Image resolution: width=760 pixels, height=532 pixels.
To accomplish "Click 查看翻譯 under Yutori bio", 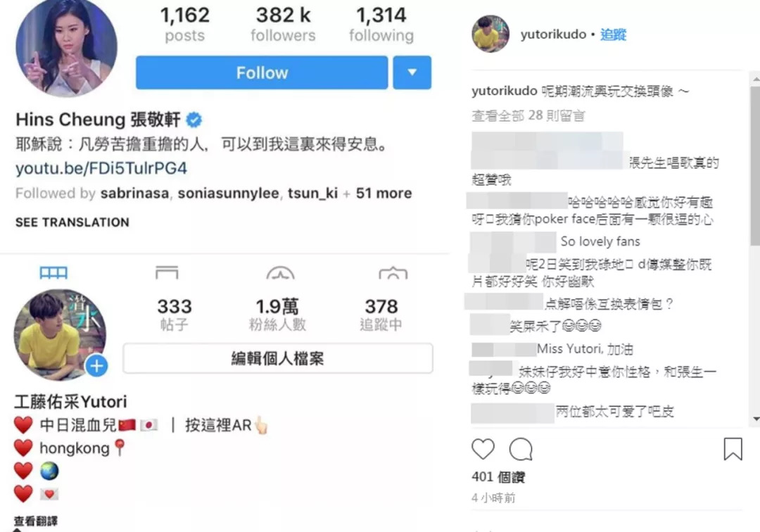I will click(35, 521).
